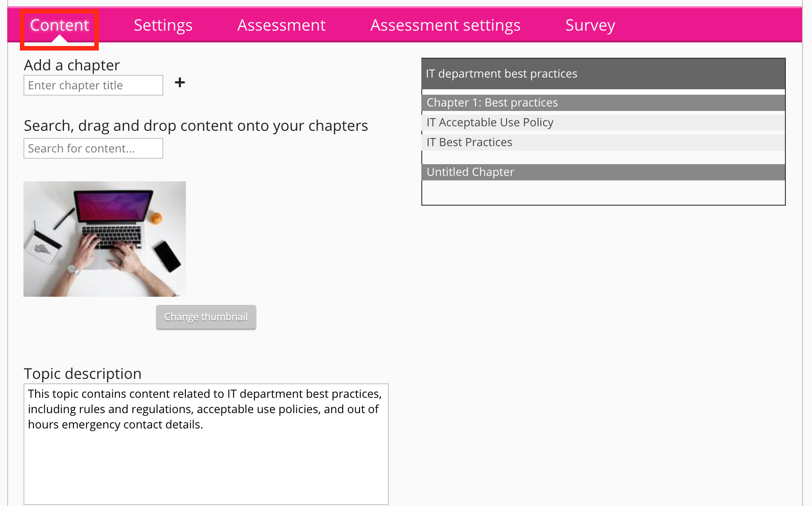Click the Topic description label
The width and height of the screenshot is (812, 506).
point(83,373)
